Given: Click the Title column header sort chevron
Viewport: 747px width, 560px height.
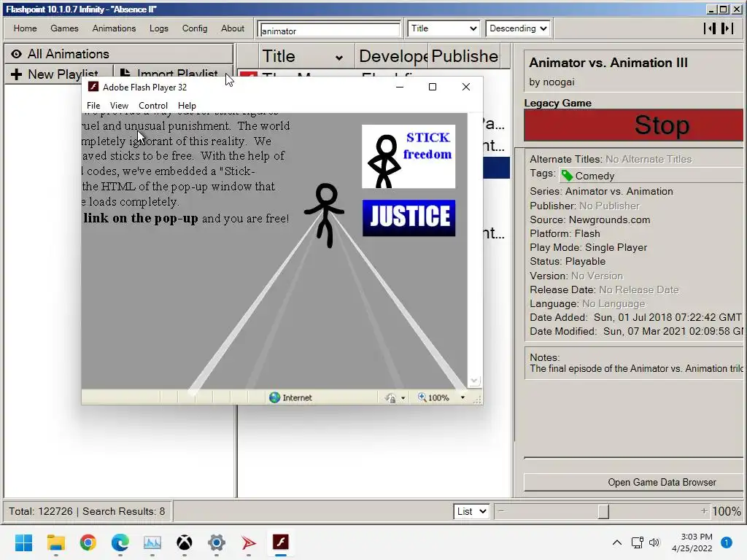Looking at the screenshot, I should click(338, 58).
